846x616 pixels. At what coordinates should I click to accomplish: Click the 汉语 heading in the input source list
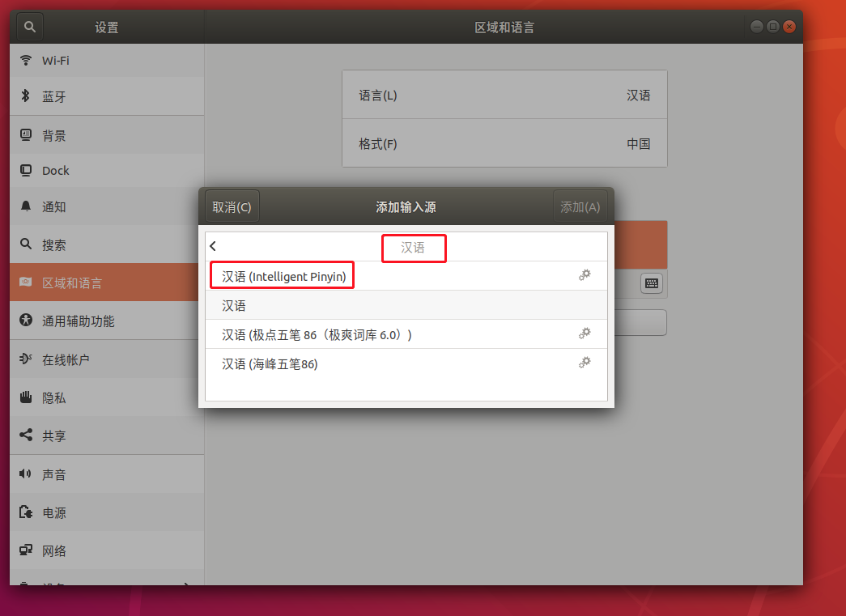point(413,248)
